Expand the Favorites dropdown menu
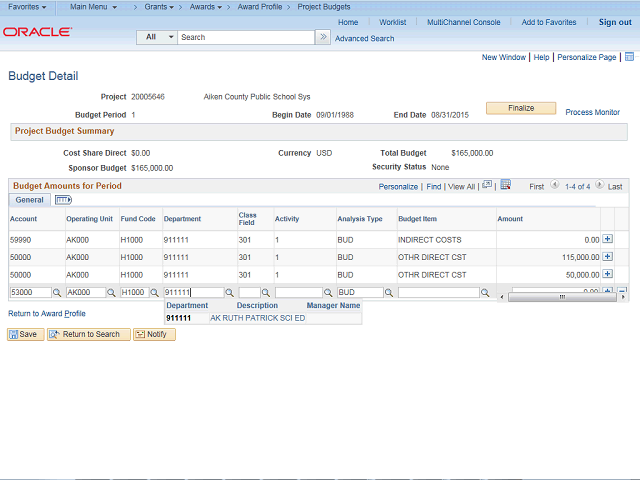The height and width of the screenshot is (480, 640). (x=27, y=7)
